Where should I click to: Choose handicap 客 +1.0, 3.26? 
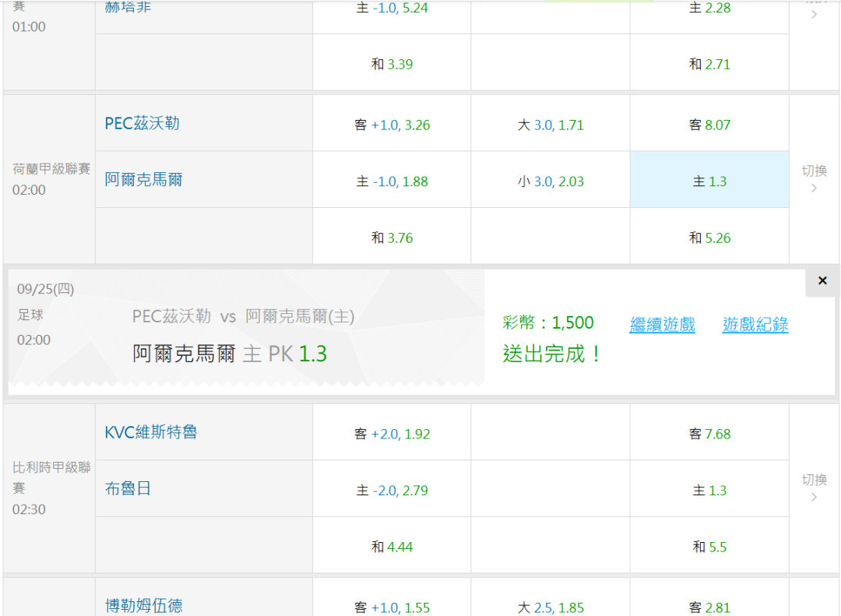click(392, 125)
